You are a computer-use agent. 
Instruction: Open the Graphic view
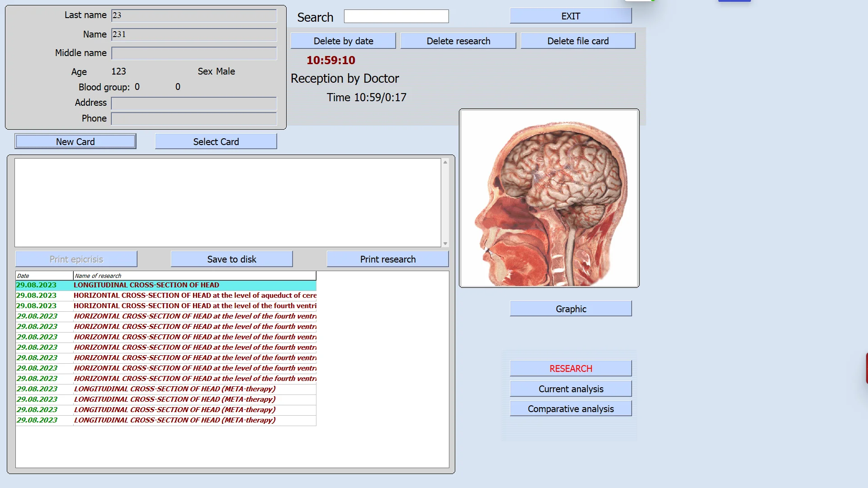tap(571, 309)
